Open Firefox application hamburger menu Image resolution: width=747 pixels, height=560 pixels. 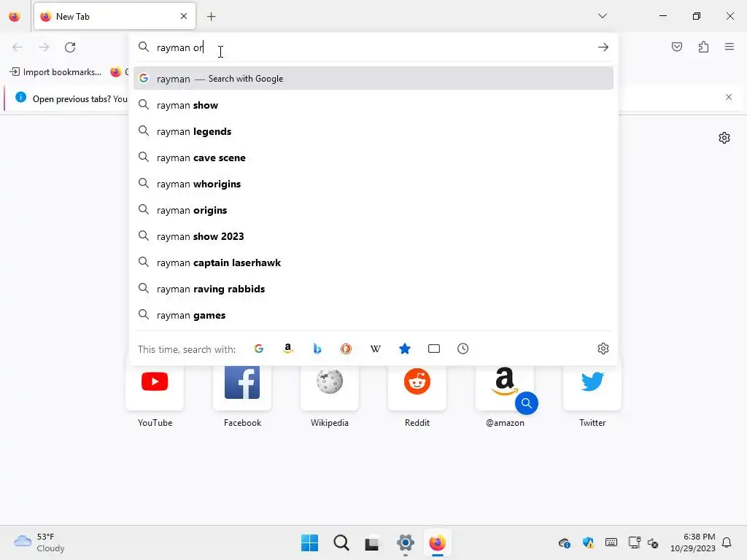coord(729,47)
